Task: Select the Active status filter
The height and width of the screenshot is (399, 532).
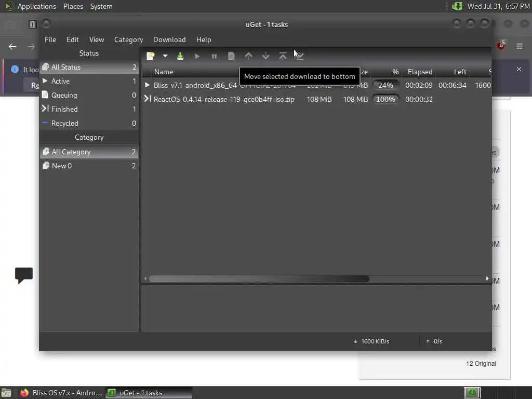Action: (x=89, y=81)
